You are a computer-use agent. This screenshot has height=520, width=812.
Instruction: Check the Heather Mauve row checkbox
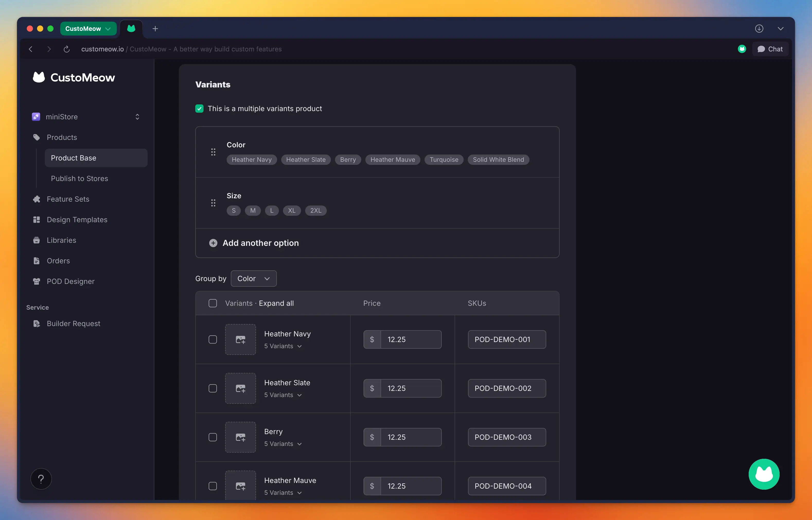(213, 486)
